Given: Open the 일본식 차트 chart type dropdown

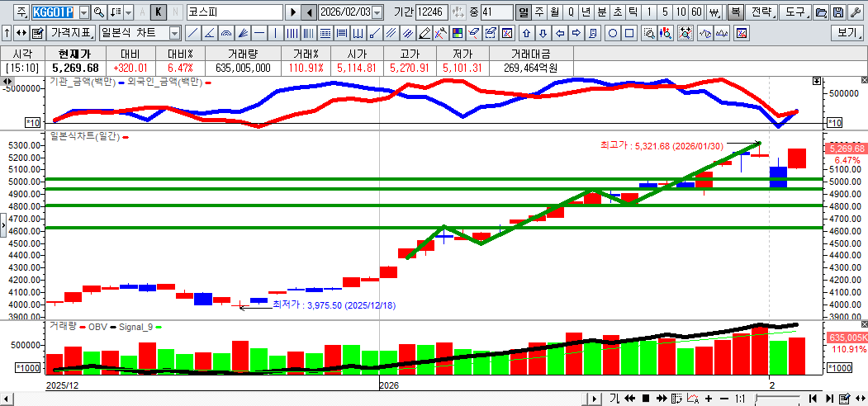Looking at the screenshot, I should pyautogui.click(x=174, y=33).
